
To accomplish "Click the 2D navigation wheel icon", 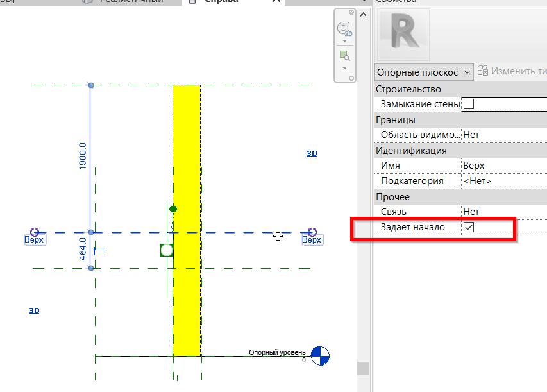I will [x=344, y=29].
